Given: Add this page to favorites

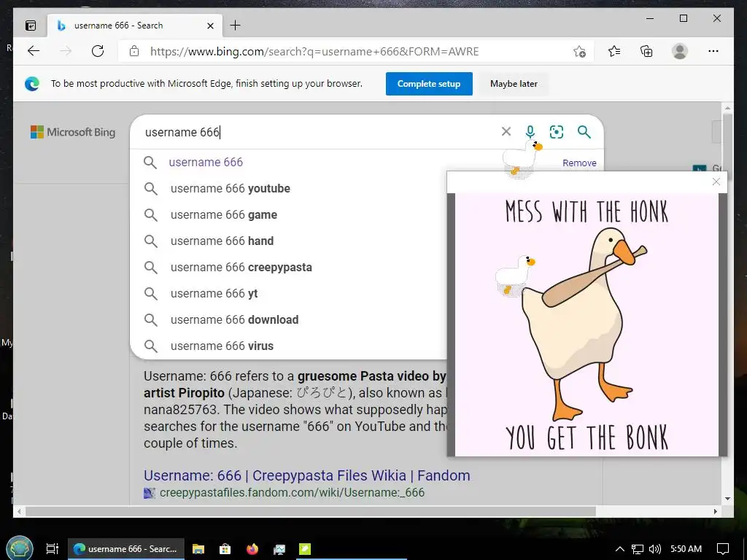Looking at the screenshot, I should click(x=579, y=52).
